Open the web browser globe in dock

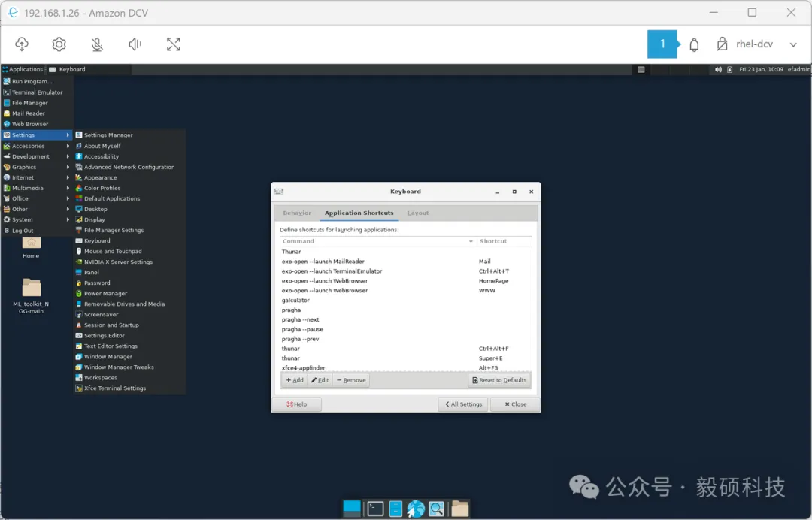416,509
